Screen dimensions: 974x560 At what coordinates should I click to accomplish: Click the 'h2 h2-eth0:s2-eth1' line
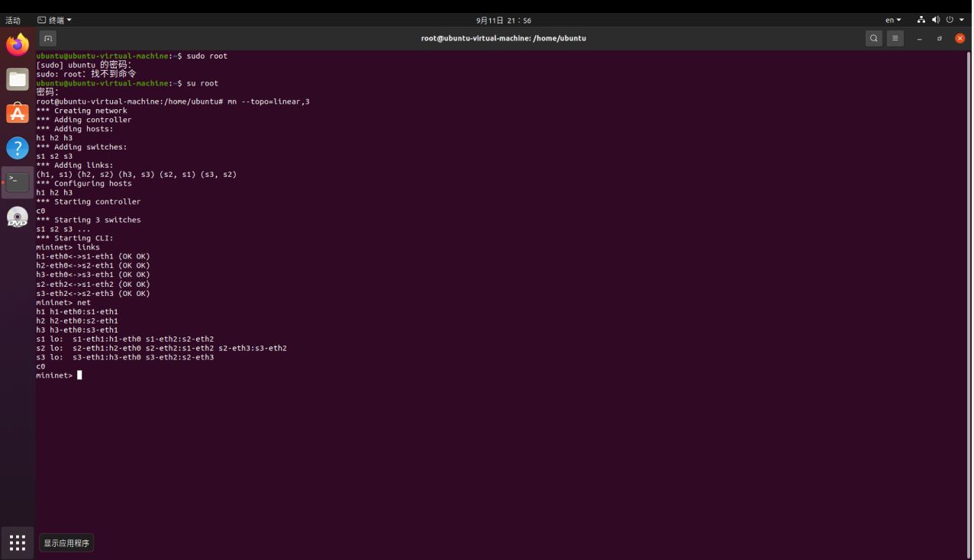tap(77, 320)
